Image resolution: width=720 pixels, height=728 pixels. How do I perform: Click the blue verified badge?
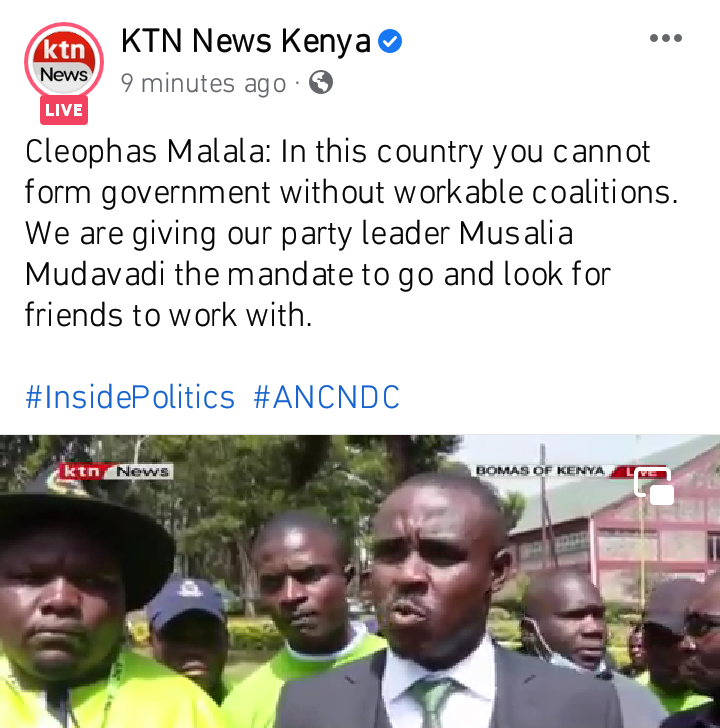(x=390, y=41)
